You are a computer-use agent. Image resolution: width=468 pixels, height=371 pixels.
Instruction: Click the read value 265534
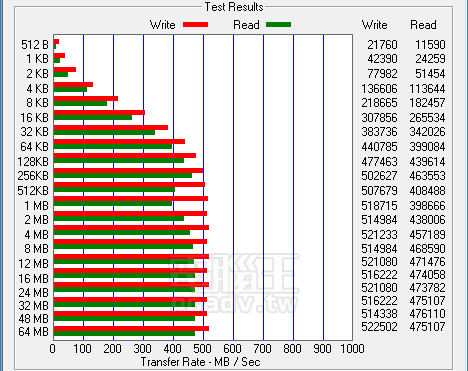pyautogui.click(x=428, y=118)
